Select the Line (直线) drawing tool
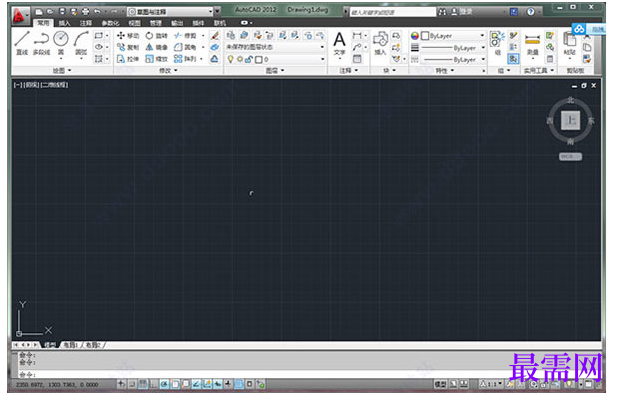 click(22, 43)
